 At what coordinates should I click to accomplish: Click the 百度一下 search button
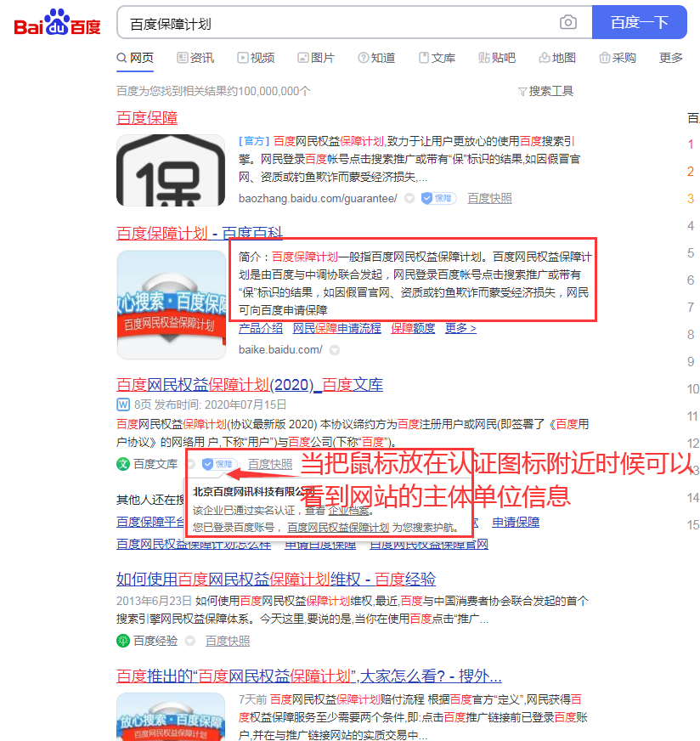click(640, 22)
